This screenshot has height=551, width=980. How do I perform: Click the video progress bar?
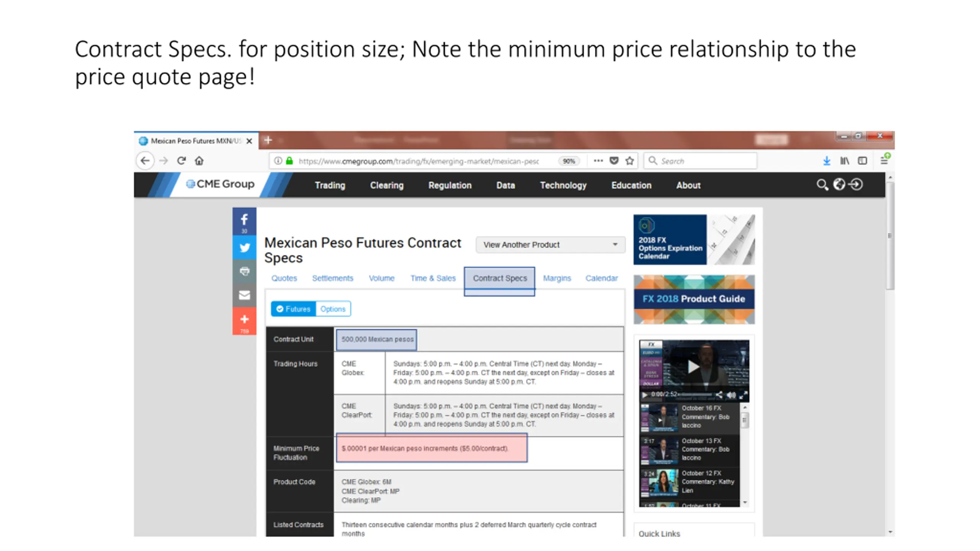[695, 395]
